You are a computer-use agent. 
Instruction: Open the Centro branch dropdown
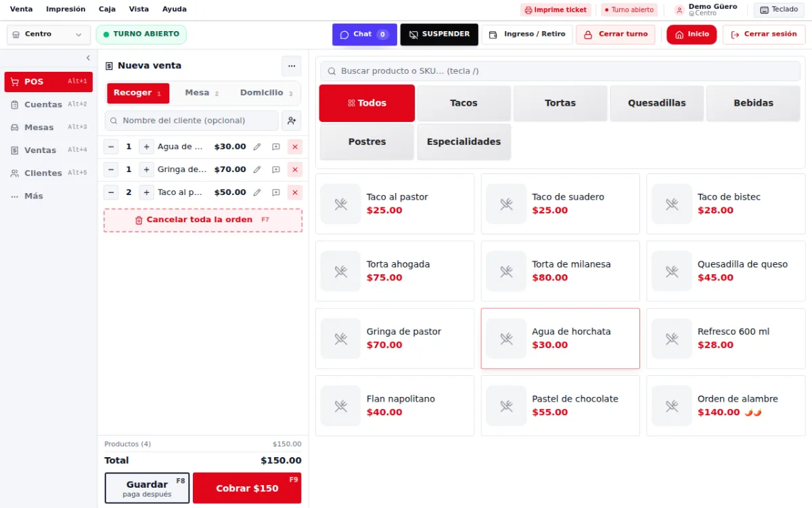[49, 35]
